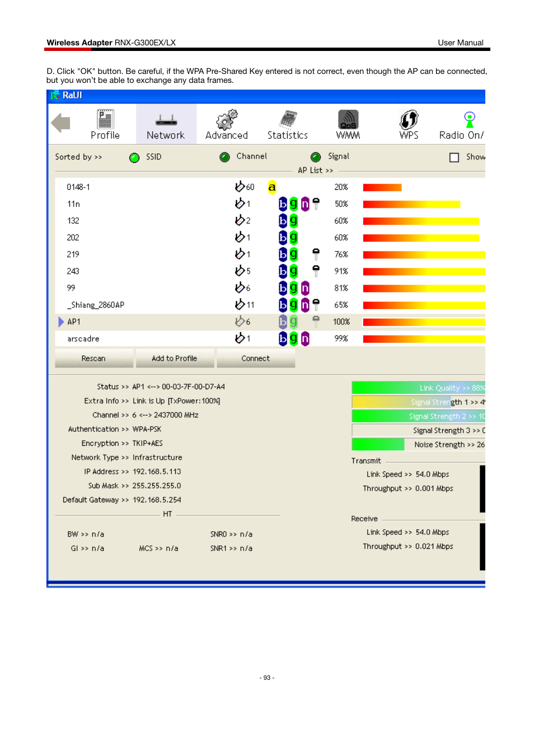Click the Noise Strength bar
The height and width of the screenshot is (756, 534).
(418, 444)
